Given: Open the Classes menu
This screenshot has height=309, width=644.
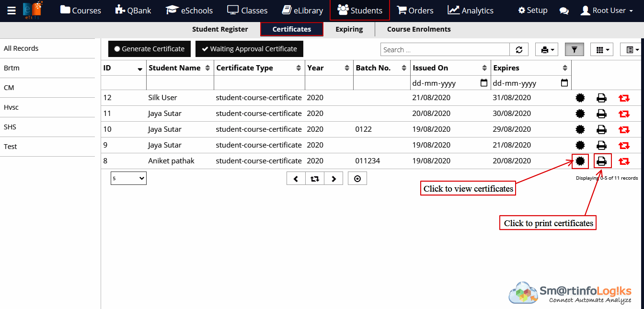Looking at the screenshot, I should tap(247, 11).
